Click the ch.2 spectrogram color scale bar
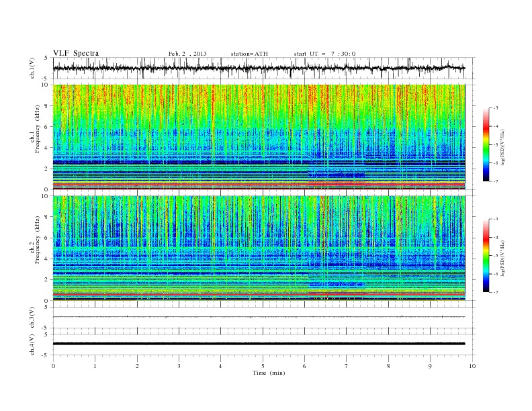This screenshot has height=411, width=532. pos(486,255)
